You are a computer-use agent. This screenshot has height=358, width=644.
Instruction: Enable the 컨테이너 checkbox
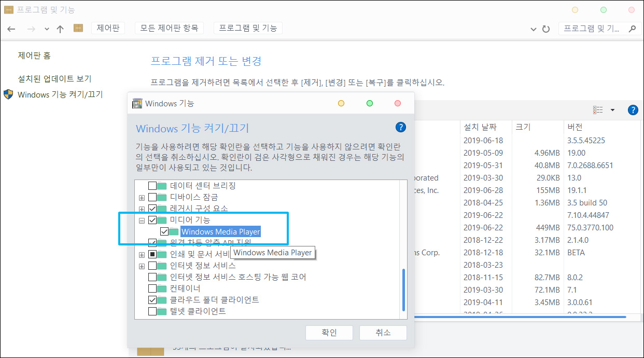152,288
